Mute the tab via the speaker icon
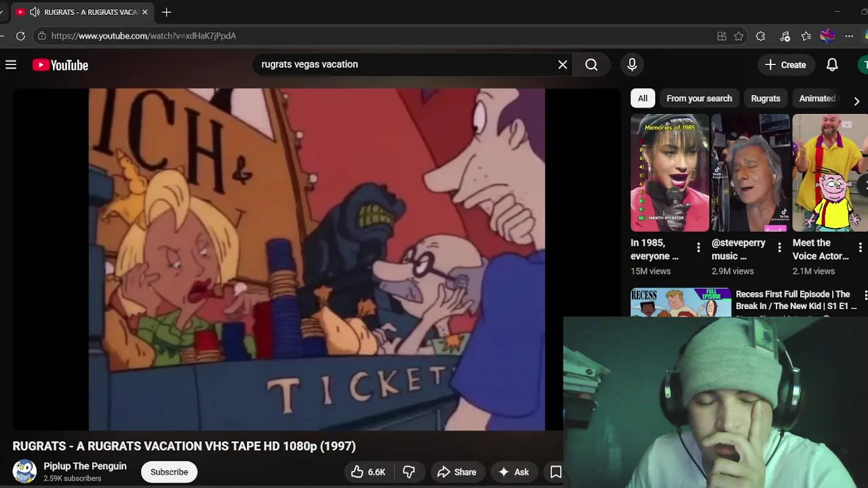This screenshot has height=488, width=868. click(35, 12)
